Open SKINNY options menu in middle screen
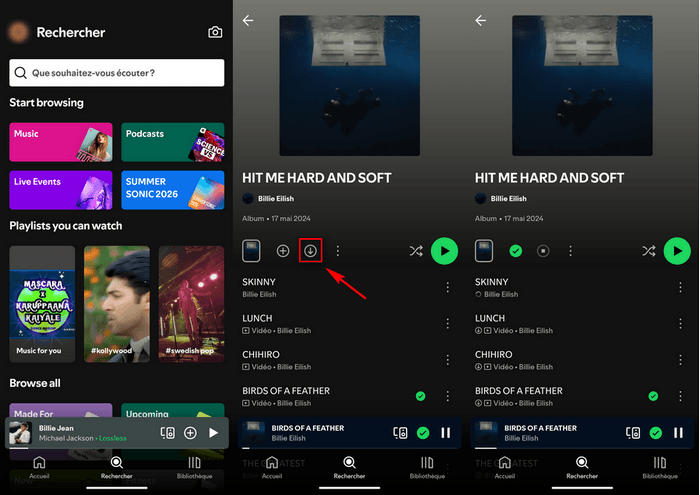Image resolution: width=700 pixels, height=495 pixels. click(448, 287)
